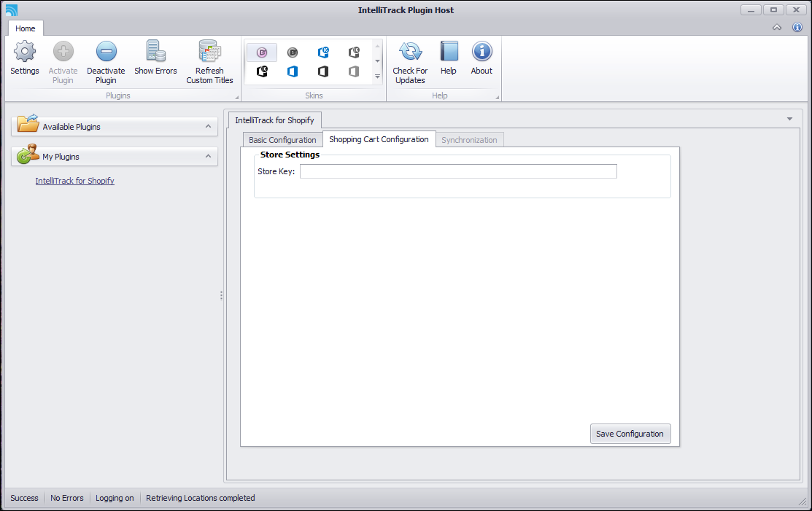Select the Home ribbon tab
812x511 pixels.
26,28
